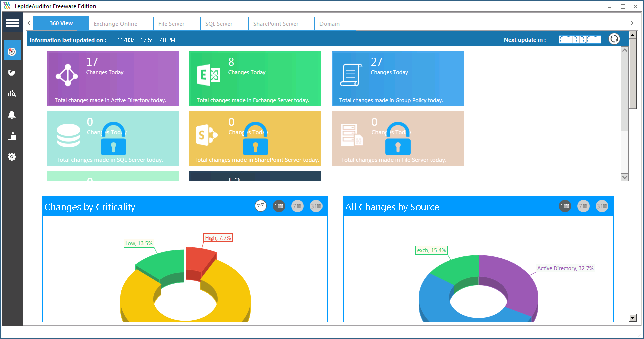Click the next update countdown timer
This screenshot has height=339, width=644.
(580, 39)
